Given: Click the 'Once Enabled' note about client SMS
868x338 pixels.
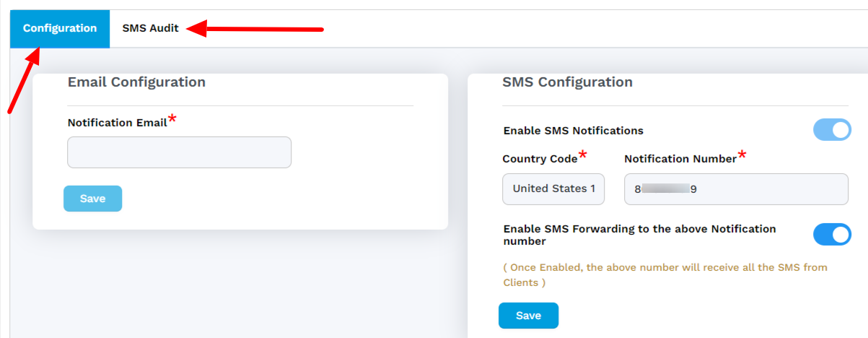Looking at the screenshot, I should point(665,274).
